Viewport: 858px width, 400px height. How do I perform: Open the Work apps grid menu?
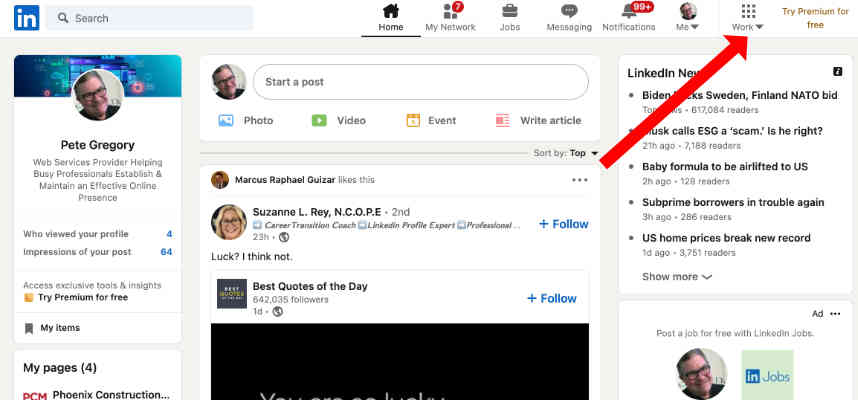(x=748, y=18)
